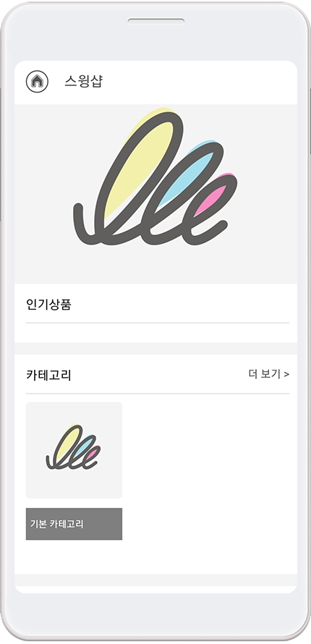
Task: Select the 인기상품 section heading
Action: [49, 305]
